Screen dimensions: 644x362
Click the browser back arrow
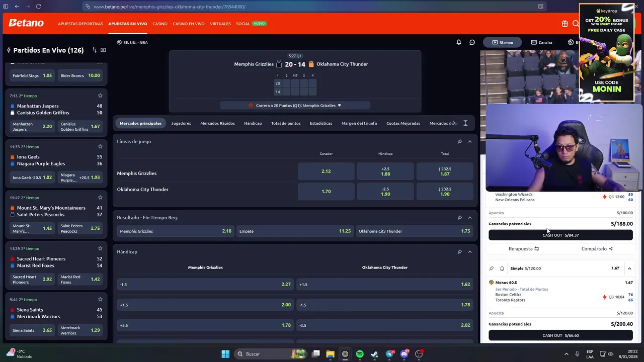click(x=17, y=7)
